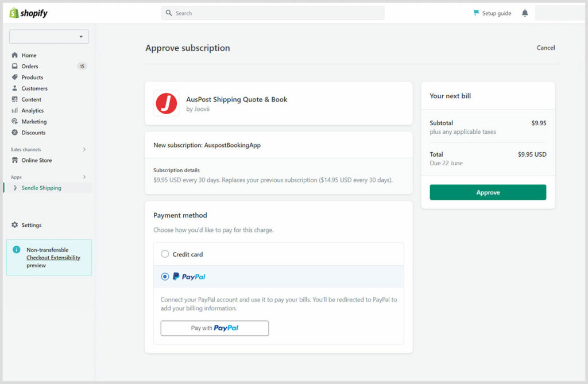Expand the Sendle Shipping arrow
This screenshot has height=384, width=588.
pyautogui.click(x=14, y=188)
